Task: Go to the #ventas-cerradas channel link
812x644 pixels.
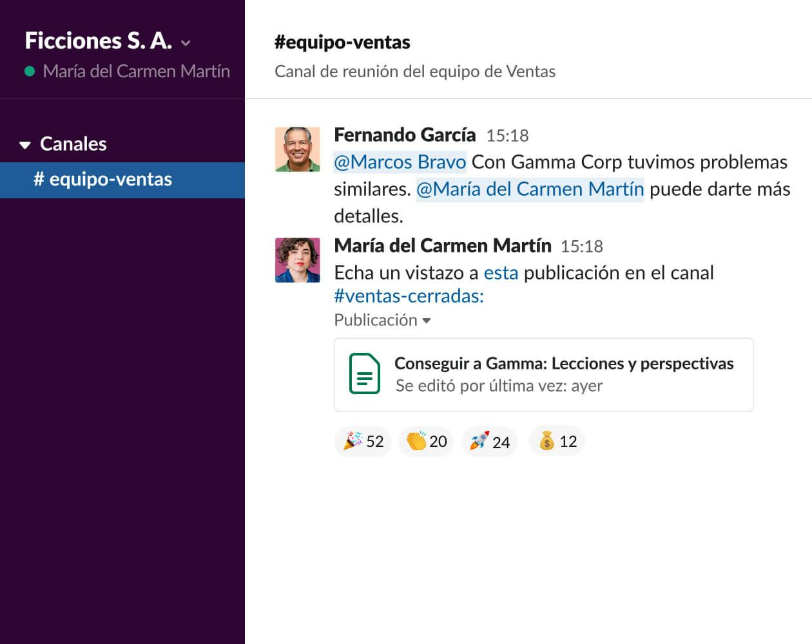Action: click(408, 296)
